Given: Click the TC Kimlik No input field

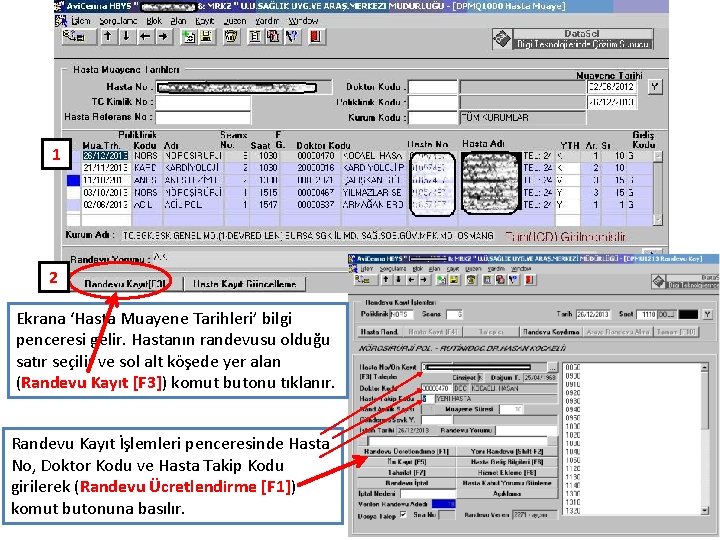Looking at the screenshot, I should (203, 102).
